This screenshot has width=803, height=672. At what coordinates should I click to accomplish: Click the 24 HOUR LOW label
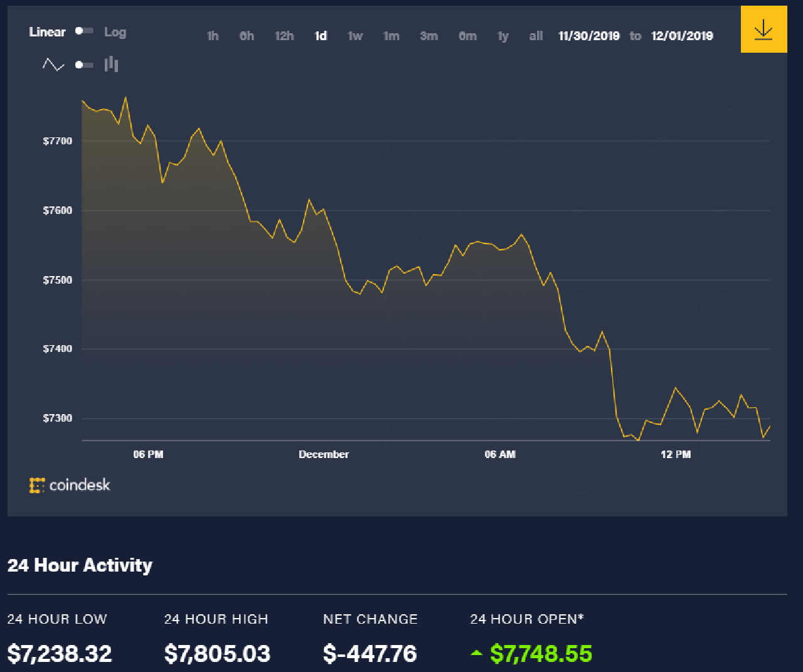point(57,619)
